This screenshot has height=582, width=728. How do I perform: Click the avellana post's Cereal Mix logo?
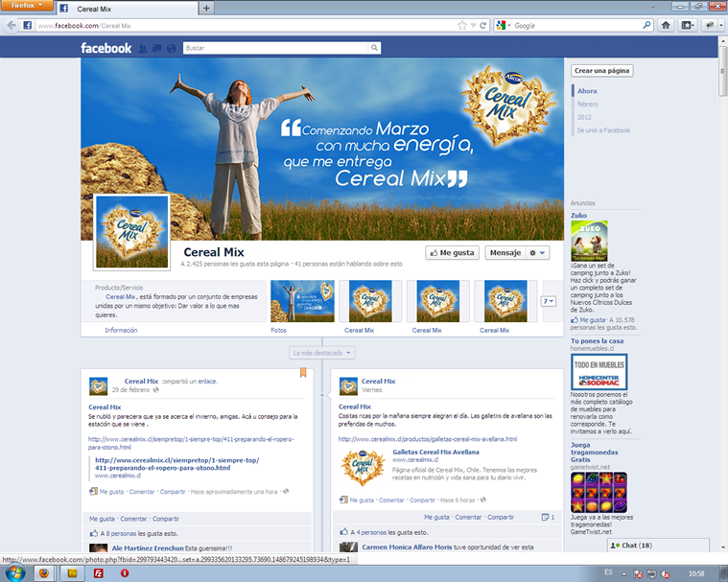364,468
